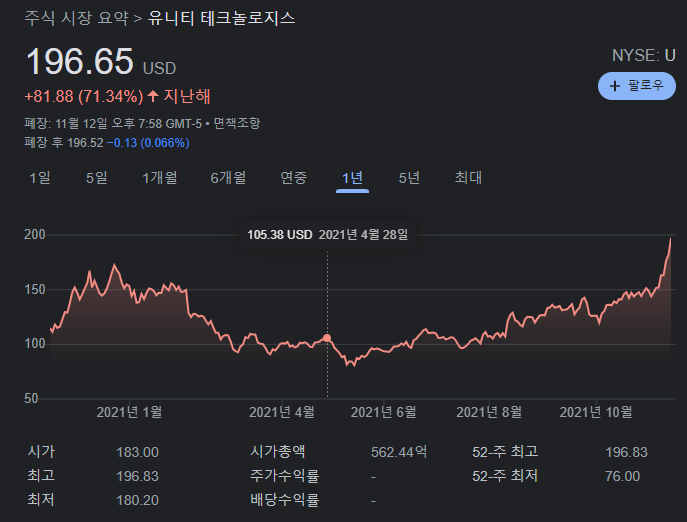The width and height of the screenshot is (687, 522).
Task: Click the 배당수익률 label
Action: tap(285, 500)
